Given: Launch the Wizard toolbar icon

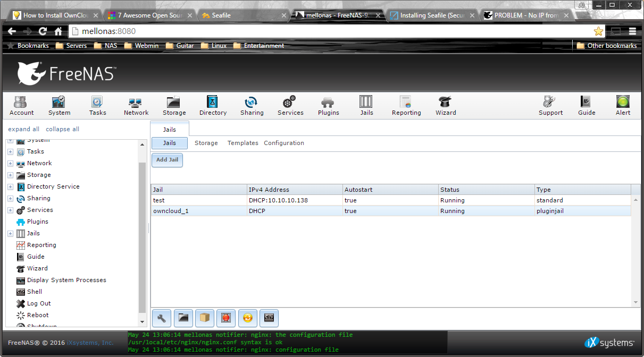Looking at the screenshot, I should (x=446, y=106).
